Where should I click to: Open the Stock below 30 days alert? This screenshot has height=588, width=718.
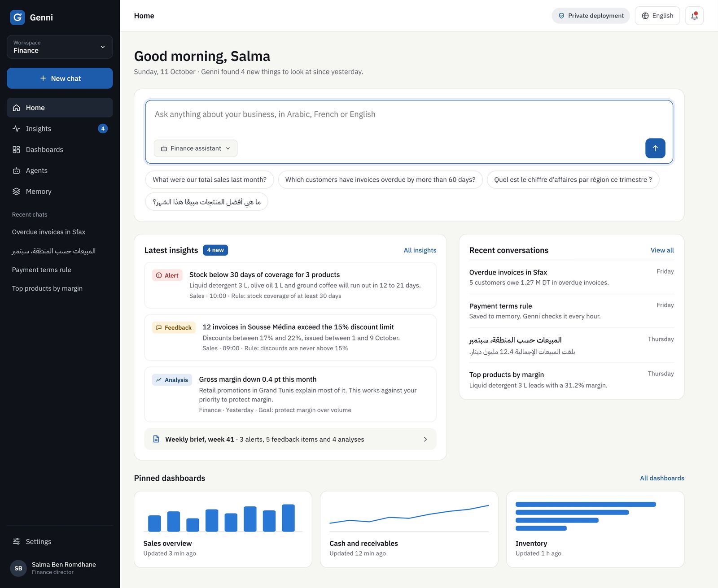coord(290,285)
